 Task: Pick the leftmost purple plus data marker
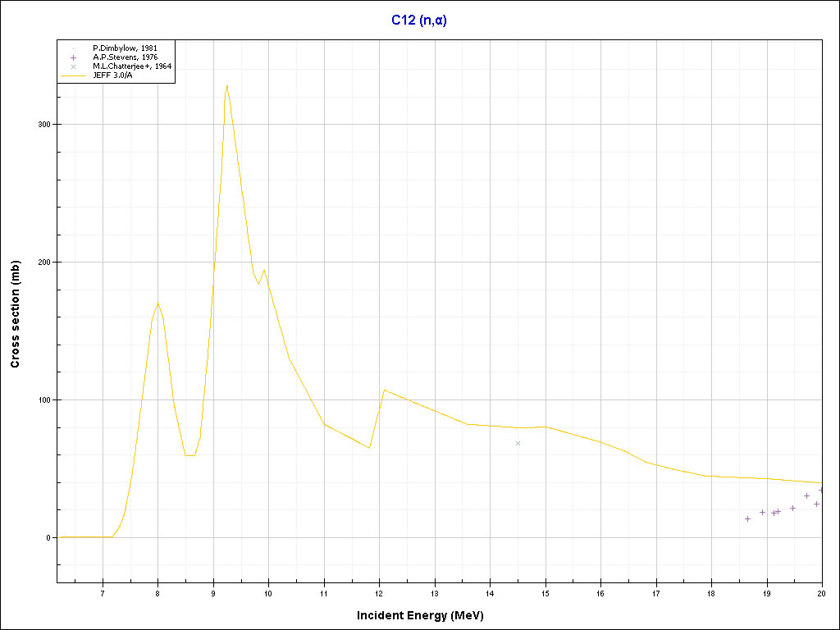click(x=747, y=518)
